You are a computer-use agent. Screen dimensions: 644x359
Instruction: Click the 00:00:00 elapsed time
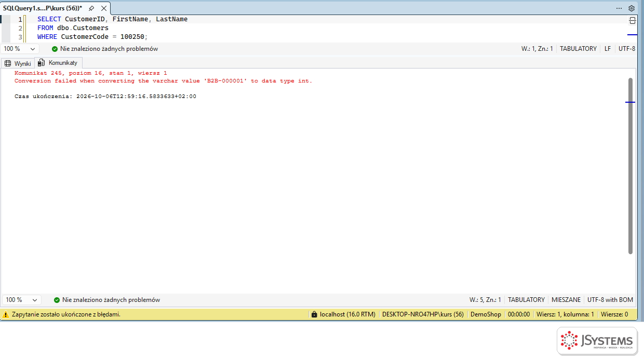(519, 314)
